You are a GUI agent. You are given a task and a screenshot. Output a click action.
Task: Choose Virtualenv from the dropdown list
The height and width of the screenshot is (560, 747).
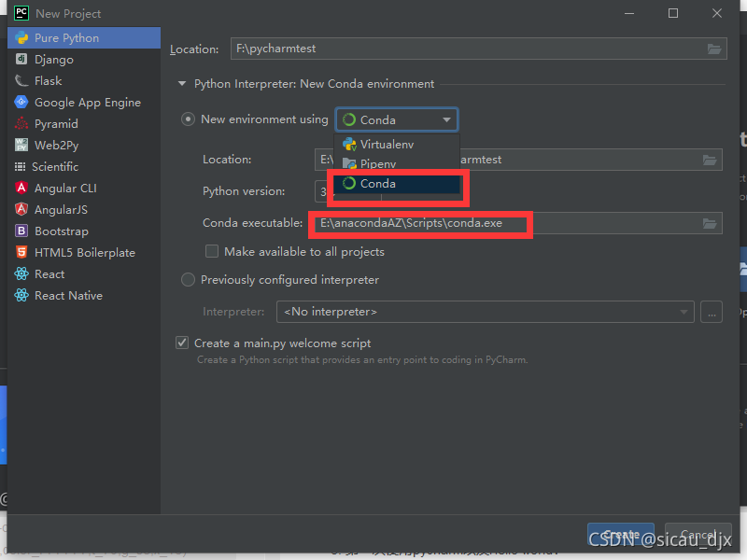pyautogui.click(x=396, y=145)
